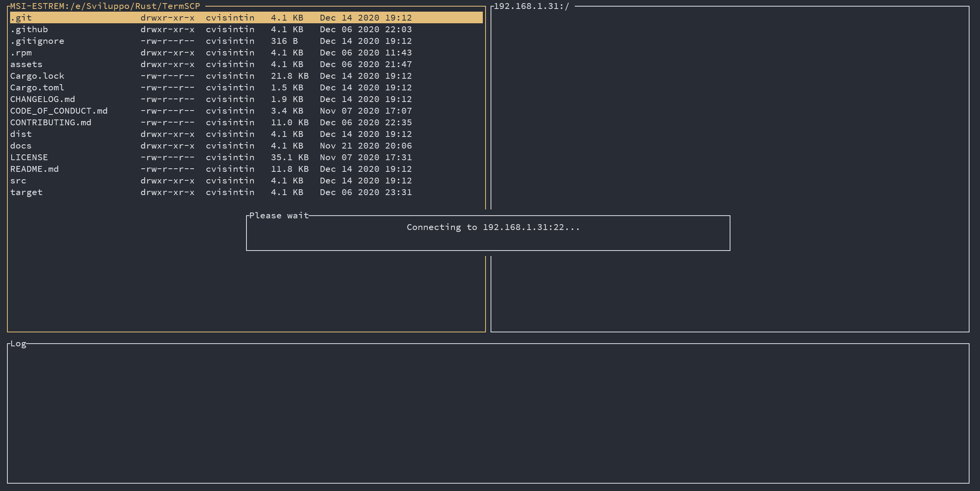
Task: Select the docs folder entry
Action: [x=21, y=146]
